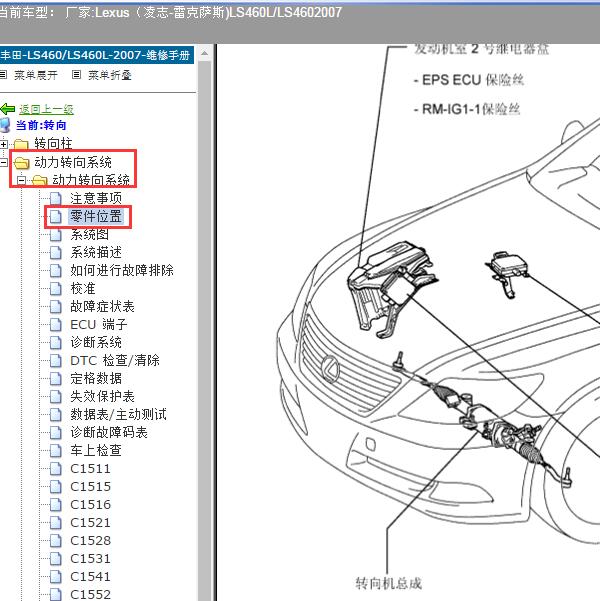This screenshot has height=601, width=600.
Task: Open the 注意事项 document
Action: click(96, 198)
